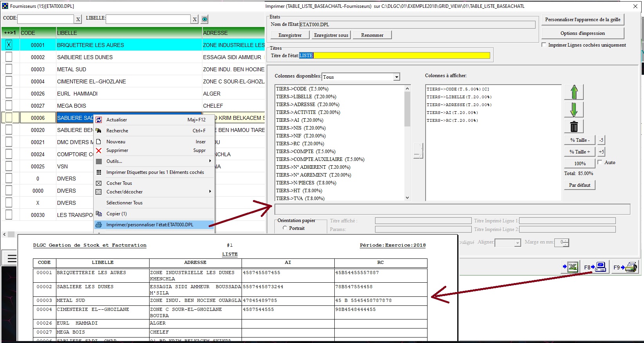644x343 pixels.
Task: Click the Nom de l'Etat field
Action: click(417, 25)
